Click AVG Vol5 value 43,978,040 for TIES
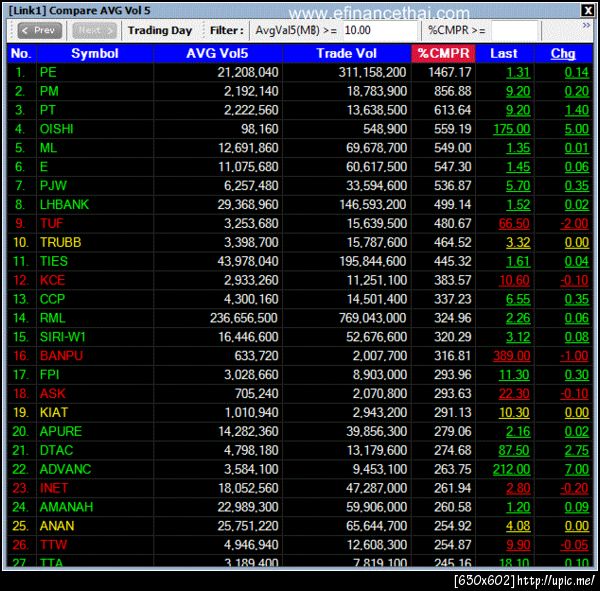The height and width of the screenshot is (591, 600). tap(248, 261)
